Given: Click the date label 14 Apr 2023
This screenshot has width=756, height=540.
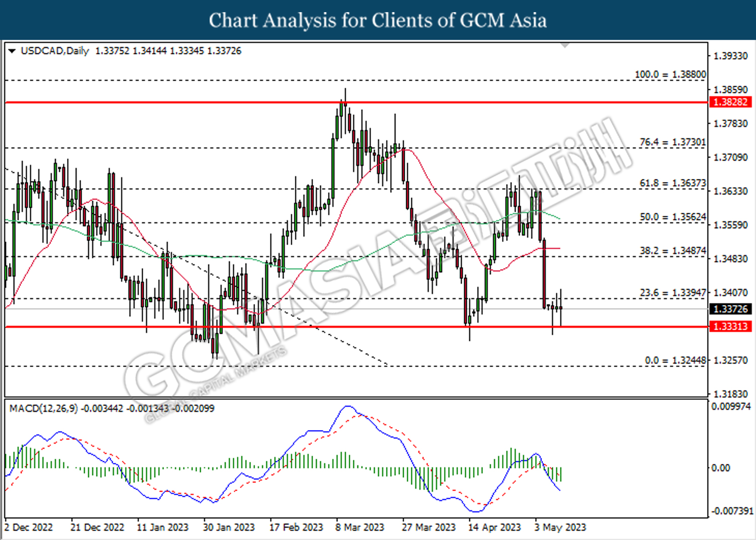Looking at the screenshot, I should (494, 527).
